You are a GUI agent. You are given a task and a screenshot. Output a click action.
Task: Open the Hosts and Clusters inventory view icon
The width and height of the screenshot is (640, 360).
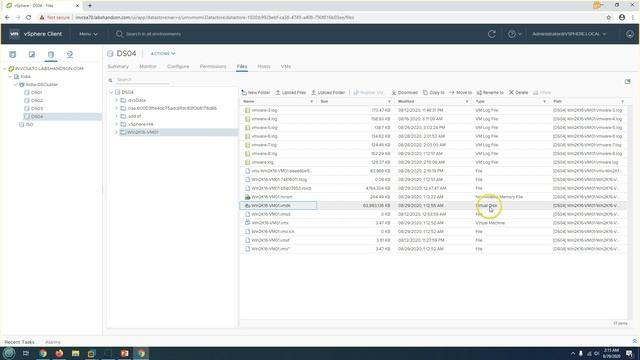click(13, 54)
